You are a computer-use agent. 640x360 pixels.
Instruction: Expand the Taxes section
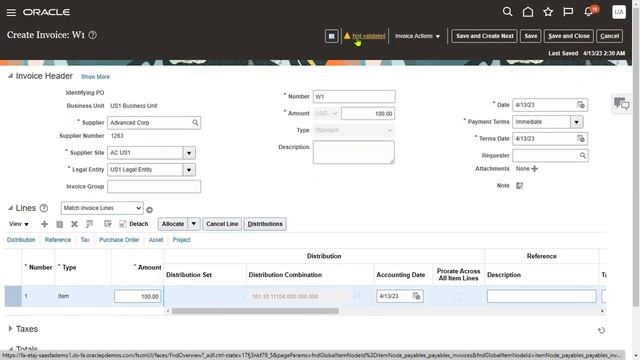pos(10,329)
